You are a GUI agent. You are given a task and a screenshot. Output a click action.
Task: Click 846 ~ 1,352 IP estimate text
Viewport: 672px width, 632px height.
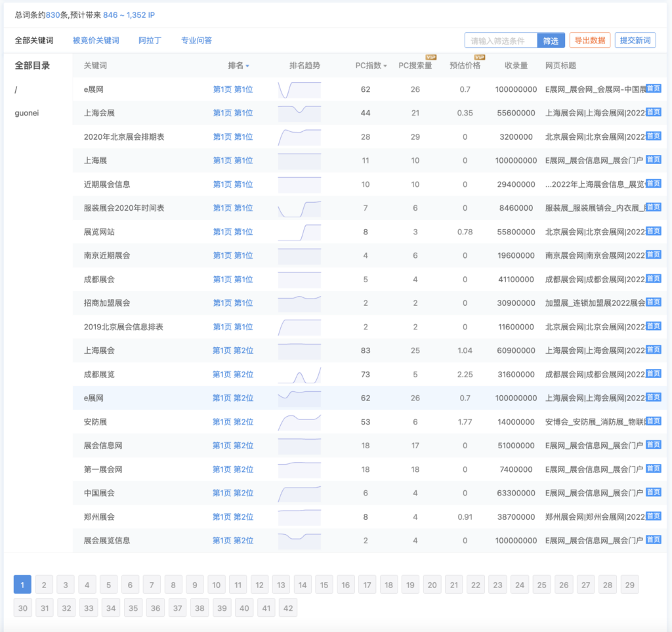click(x=129, y=15)
